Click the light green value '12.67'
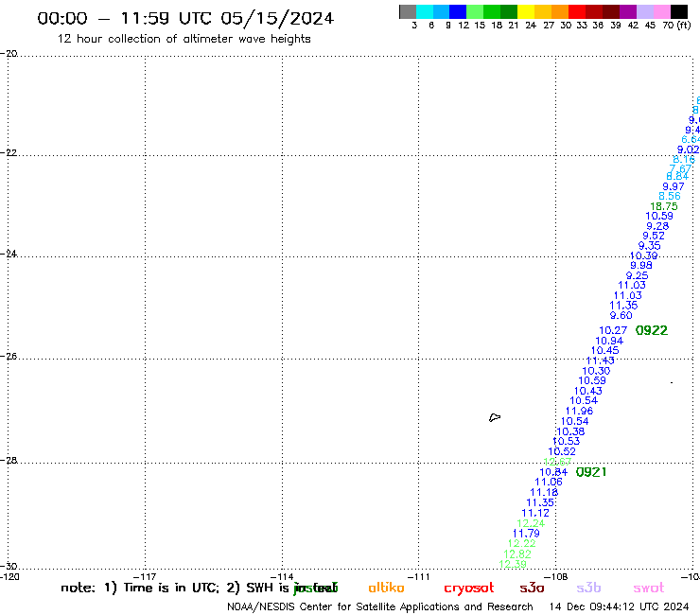700x615 pixels. [x=557, y=462]
